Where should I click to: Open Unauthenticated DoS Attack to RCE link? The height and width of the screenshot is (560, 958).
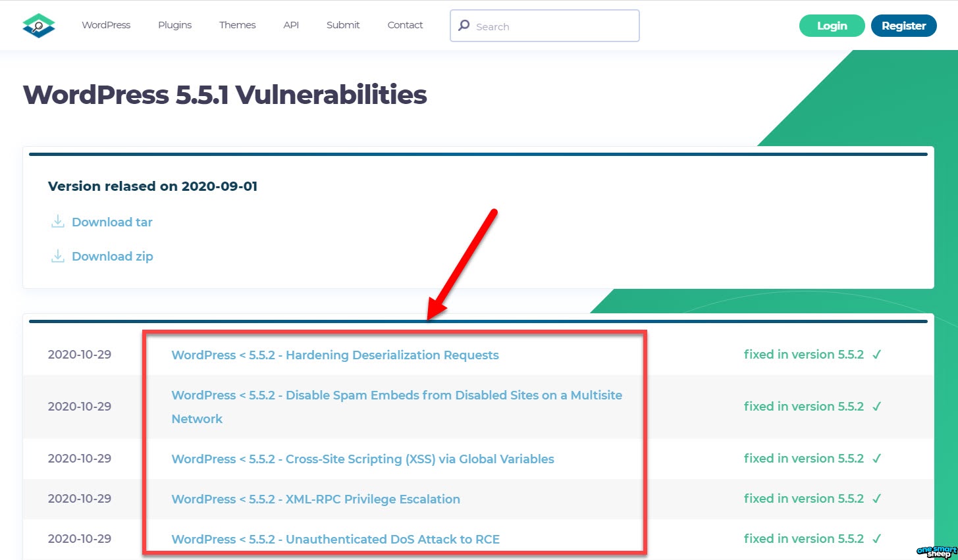pyautogui.click(x=335, y=540)
